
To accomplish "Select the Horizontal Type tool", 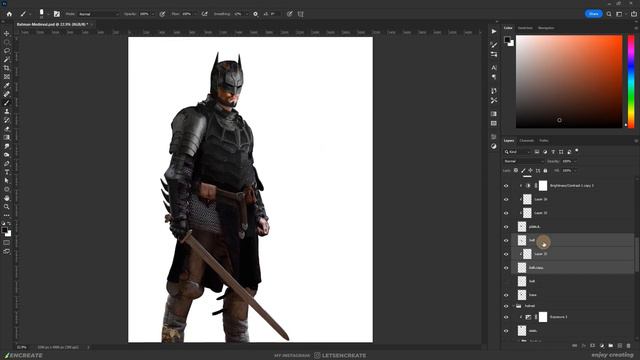I will coord(7,172).
